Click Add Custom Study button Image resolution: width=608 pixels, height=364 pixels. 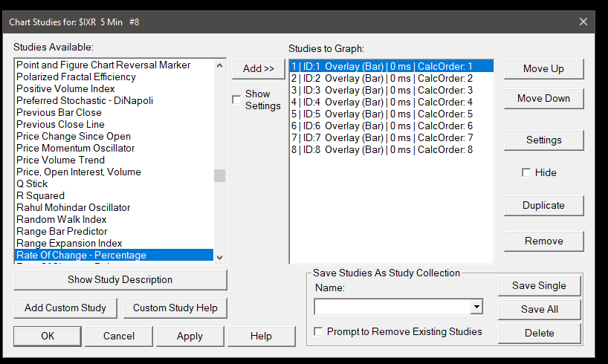(65, 308)
